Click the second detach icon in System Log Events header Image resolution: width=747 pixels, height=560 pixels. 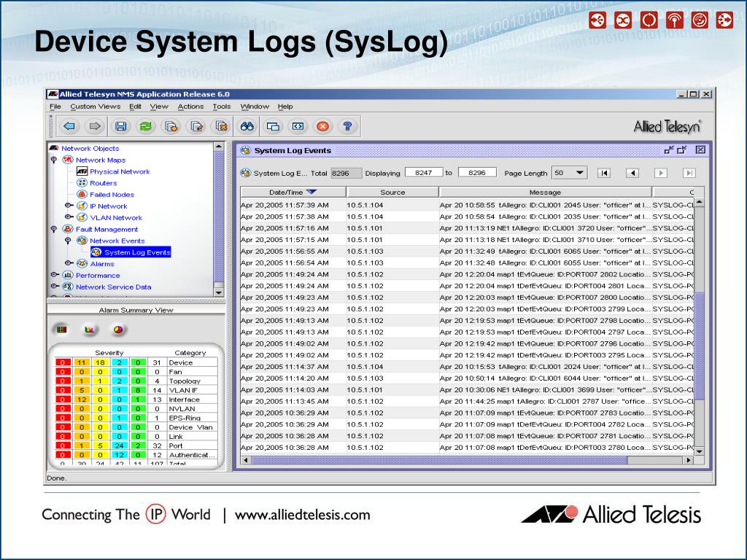[x=682, y=150]
